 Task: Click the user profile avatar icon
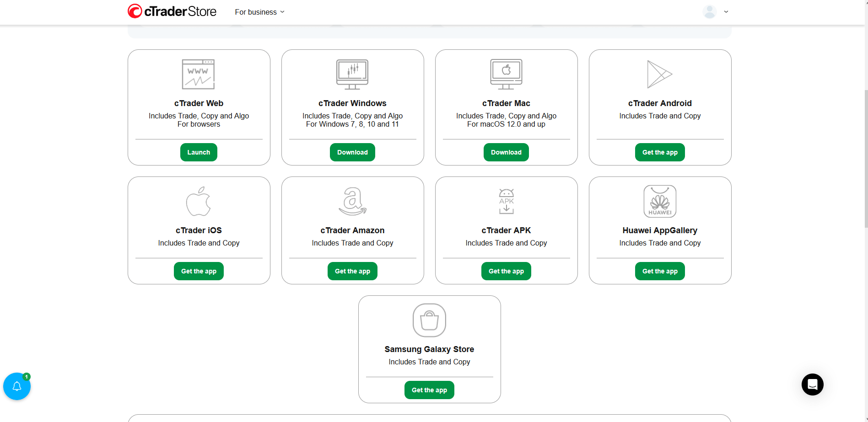(x=710, y=12)
